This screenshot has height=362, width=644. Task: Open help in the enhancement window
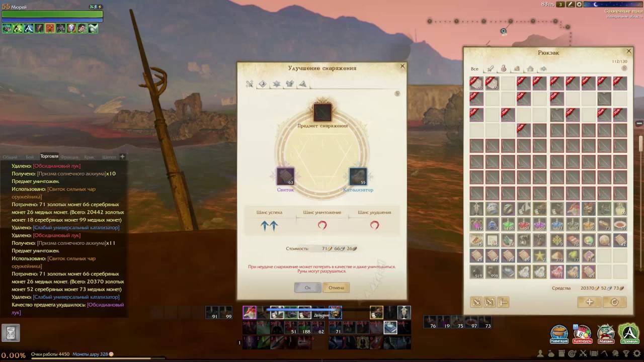(397, 94)
